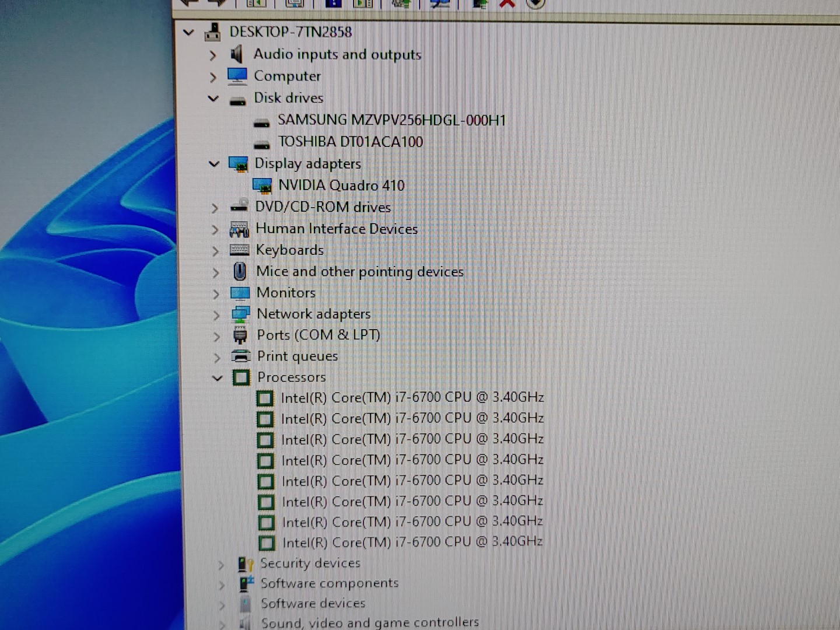Click the mouse icon beside Mice and other pointing devices

point(240,271)
